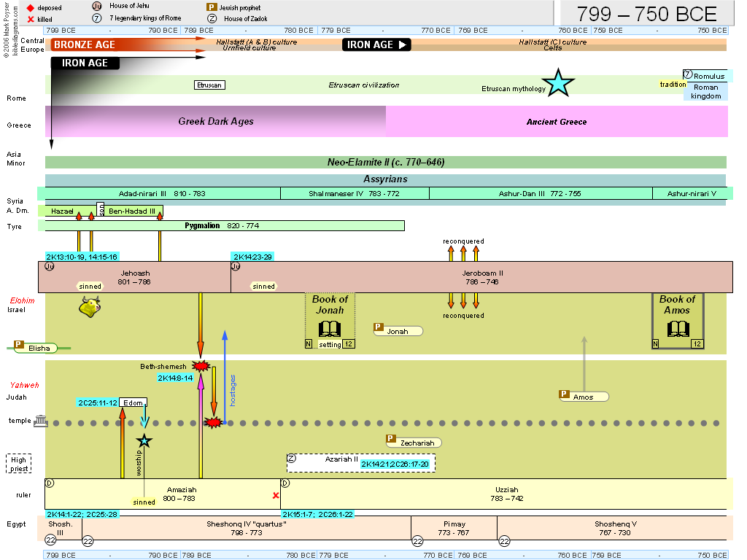Screen dimensions: 747x560
Task: Click the open book icon in Book of Jonah
Action: point(330,328)
